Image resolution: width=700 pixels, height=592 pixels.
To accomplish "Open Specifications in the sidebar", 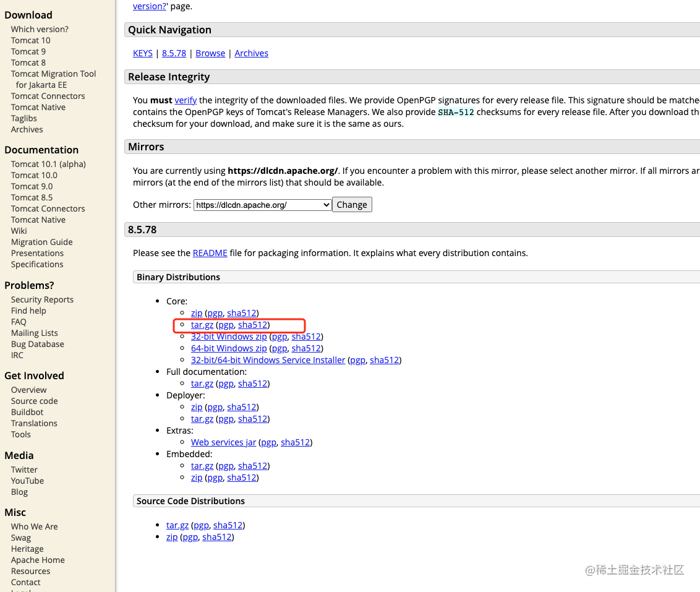I will coord(38,264).
